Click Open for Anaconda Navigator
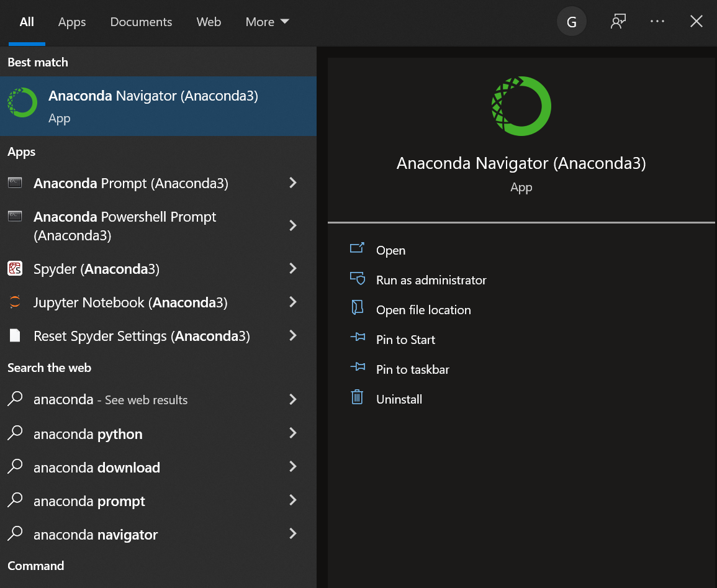 (390, 251)
